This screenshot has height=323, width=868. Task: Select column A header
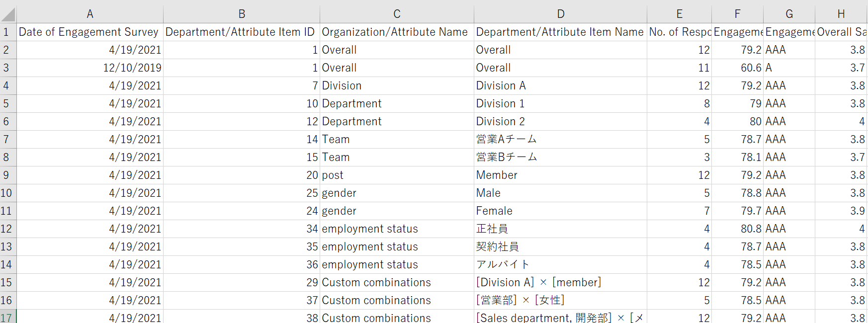coord(90,14)
